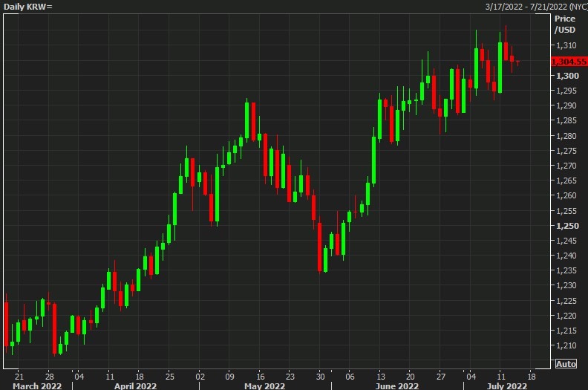
Task: Click the red 1,304.55 current price label
Action: (569, 62)
